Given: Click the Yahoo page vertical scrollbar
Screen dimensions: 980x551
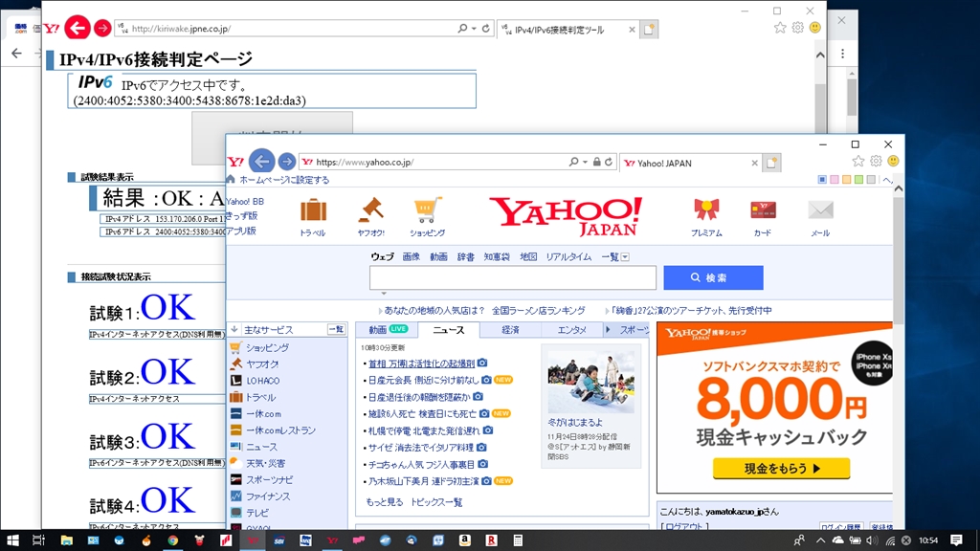Looking at the screenshot, I should pyautogui.click(x=898, y=259).
